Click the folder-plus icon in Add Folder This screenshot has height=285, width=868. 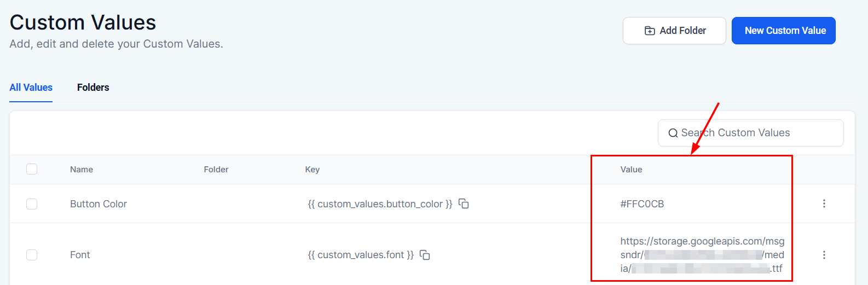pyautogui.click(x=650, y=31)
